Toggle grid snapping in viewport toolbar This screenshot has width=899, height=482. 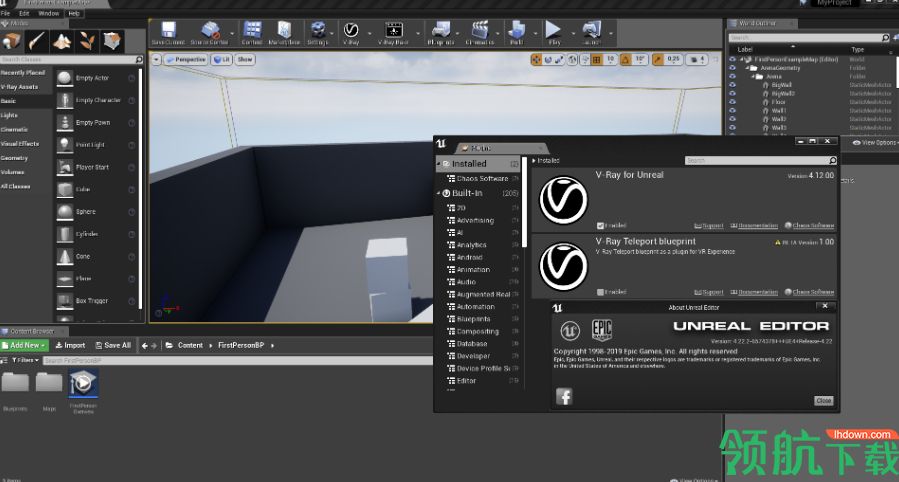pos(596,59)
